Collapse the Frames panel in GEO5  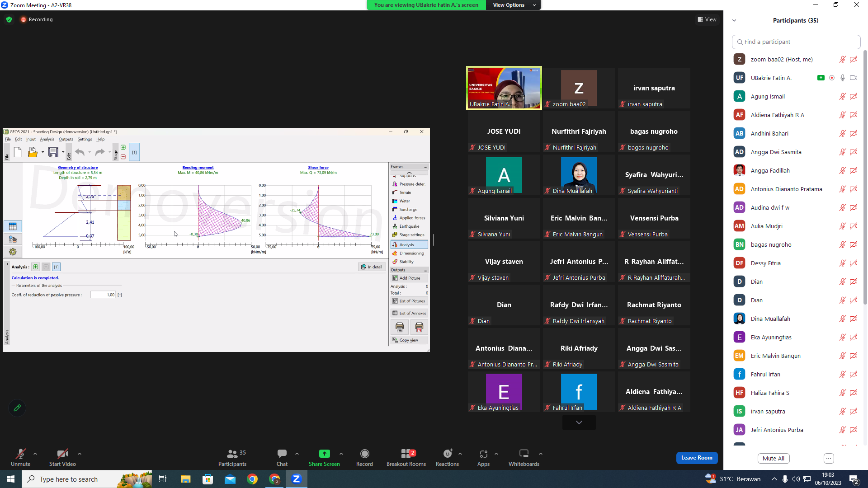point(425,167)
